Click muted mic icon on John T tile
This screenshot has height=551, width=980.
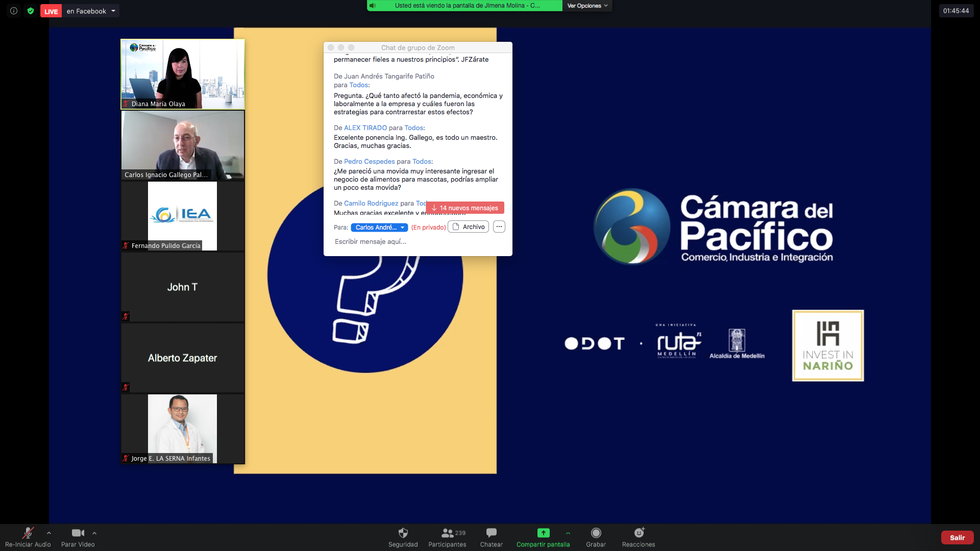click(126, 316)
